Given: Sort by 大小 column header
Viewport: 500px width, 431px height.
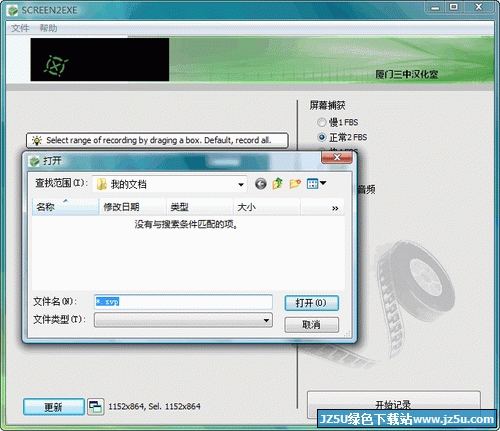Looking at the screenshot, I should pos(267,207).
